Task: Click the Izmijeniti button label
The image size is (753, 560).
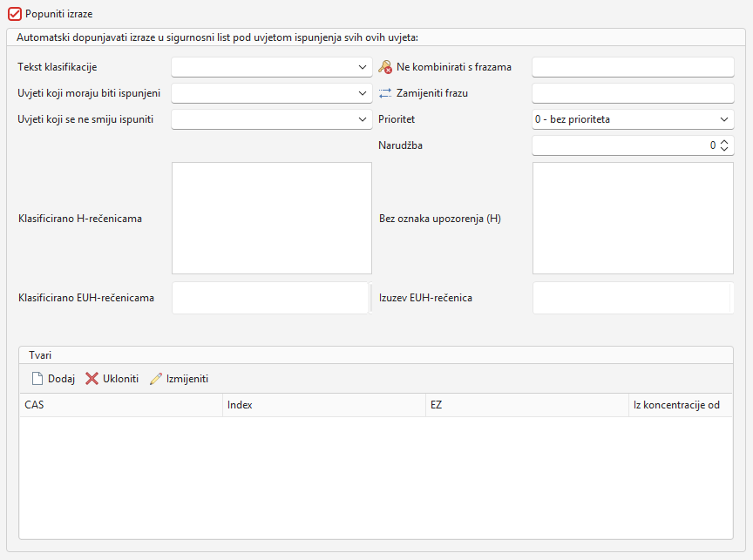Action: coord(187,379)
